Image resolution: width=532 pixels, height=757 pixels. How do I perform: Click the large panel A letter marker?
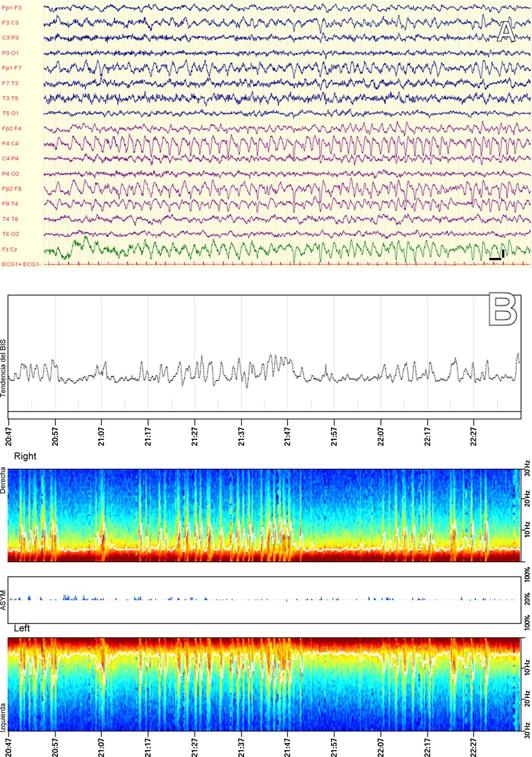click(506, 32)
